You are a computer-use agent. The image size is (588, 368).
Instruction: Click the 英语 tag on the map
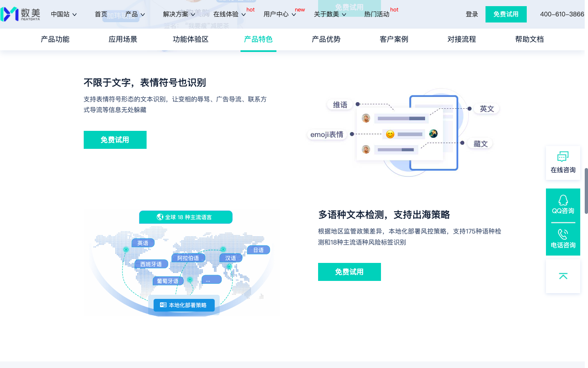[x=143, y=243]
